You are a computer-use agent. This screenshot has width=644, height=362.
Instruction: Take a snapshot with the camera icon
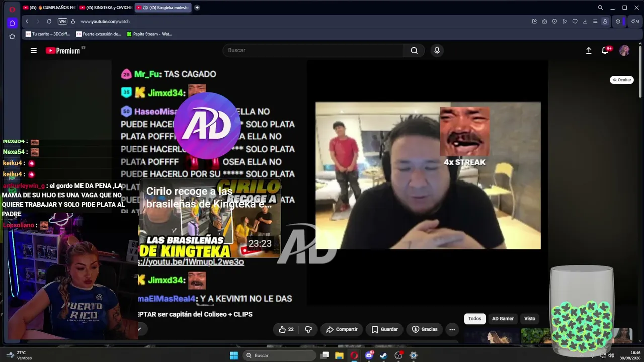(544, 21)
